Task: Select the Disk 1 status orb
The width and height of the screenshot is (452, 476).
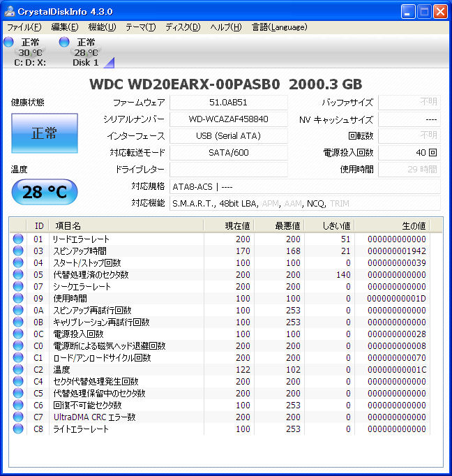Action: click(64, 42)
